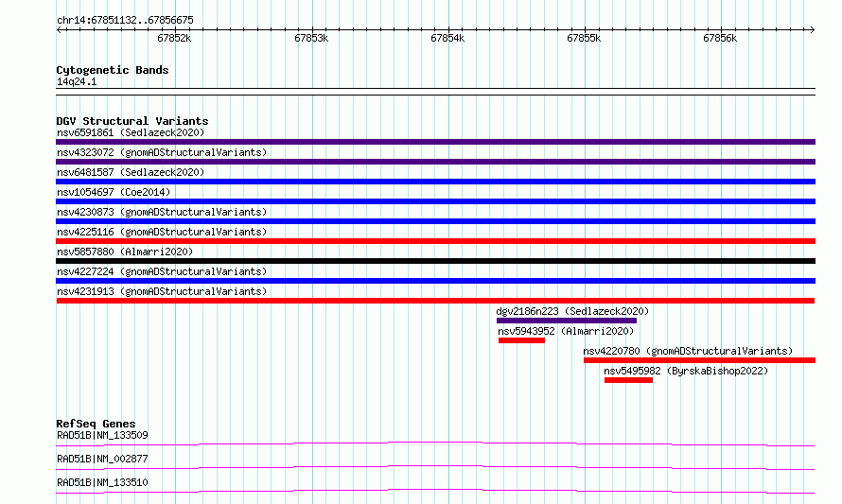Click the magenta NM_133509 gene line
The height and width of the screenshot is (504, 842).
pos(435,443)
